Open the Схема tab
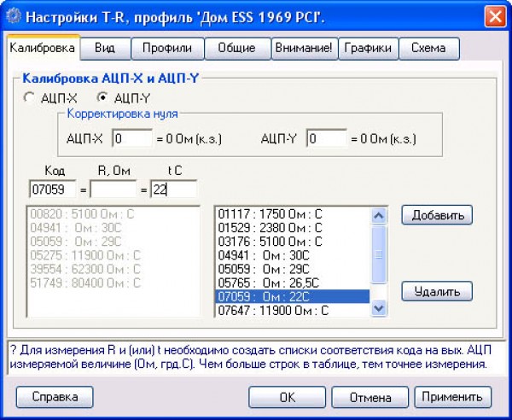Image resolution: width=512 pixels, height=420 pixels. coord(428,49)
